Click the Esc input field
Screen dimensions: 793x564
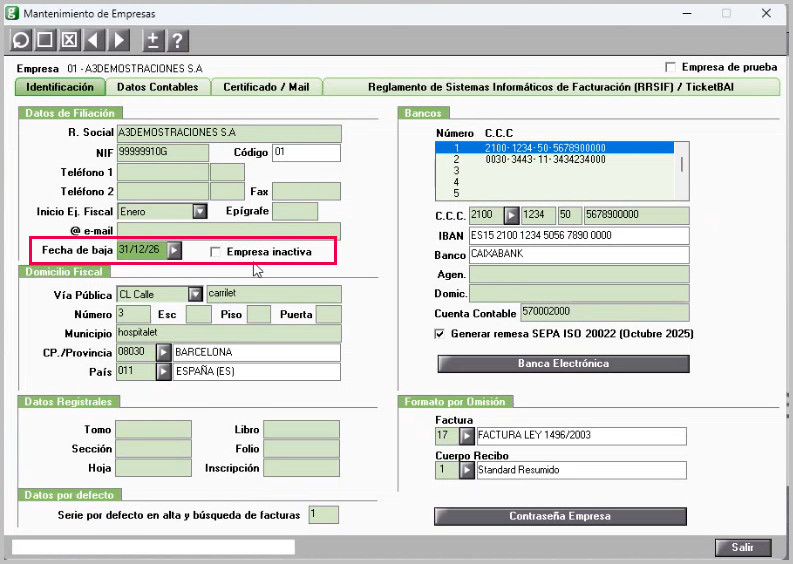199,314
